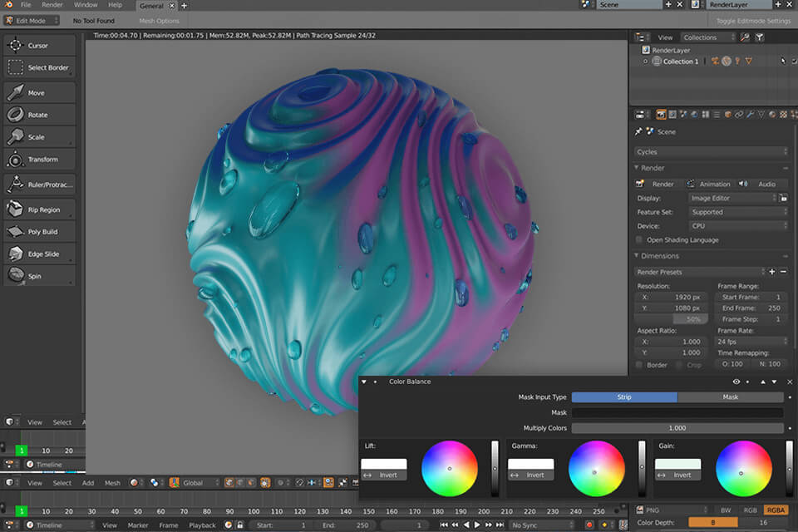
Task: Activate the Scale tool
Action: tap(39, 137)
